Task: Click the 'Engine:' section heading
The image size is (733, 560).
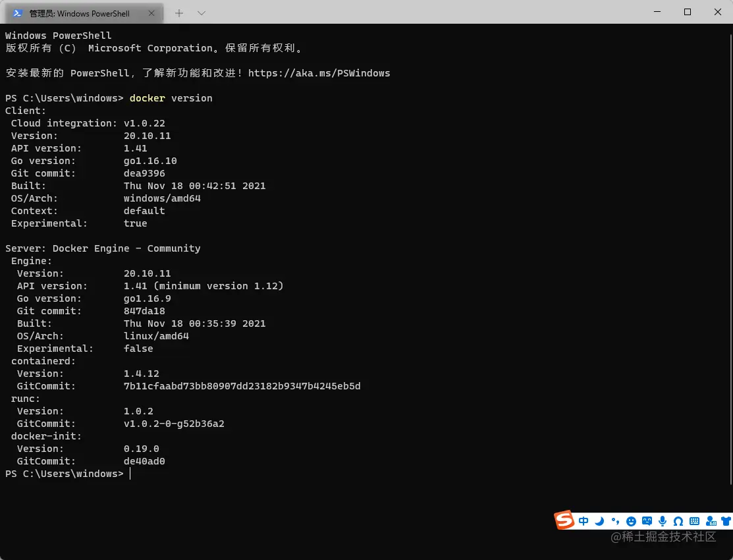Action: click(x=32, y=261)
